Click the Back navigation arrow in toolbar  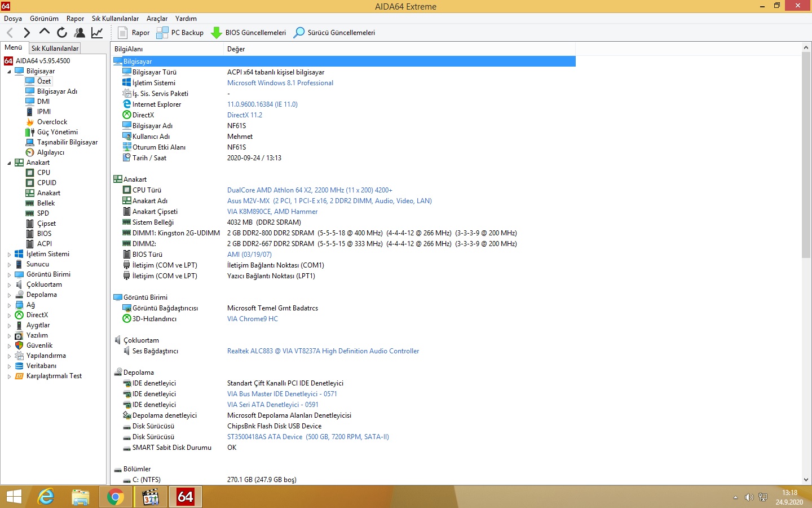[x=10, y=33]
